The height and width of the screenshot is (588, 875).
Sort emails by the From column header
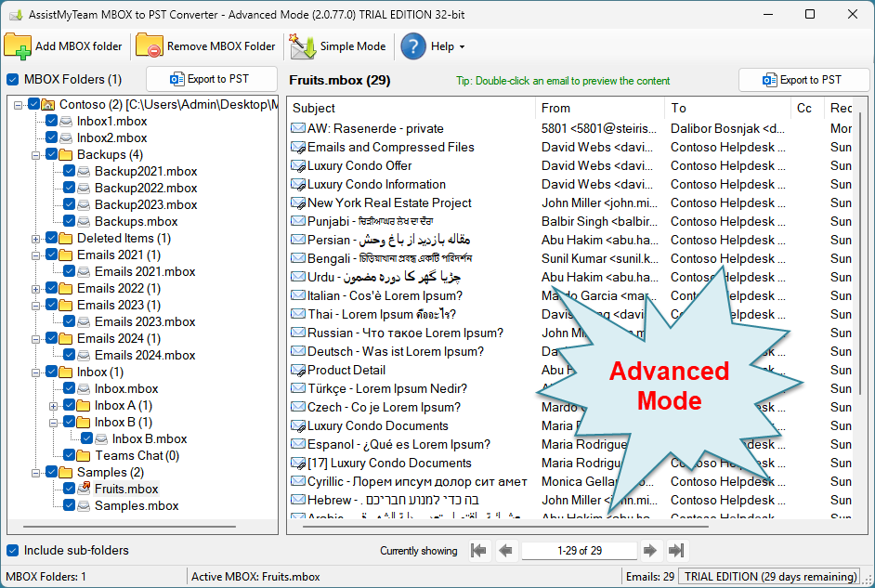(x=599, y=108)
